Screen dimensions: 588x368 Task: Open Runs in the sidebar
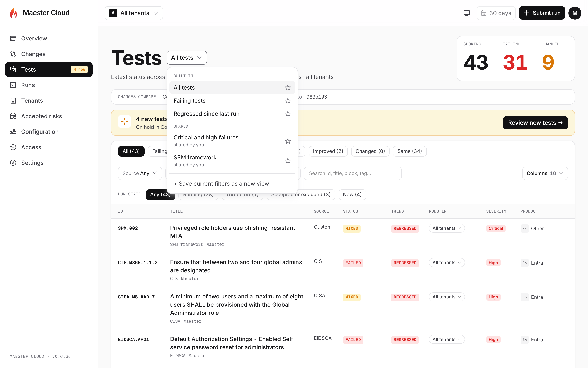49,85
